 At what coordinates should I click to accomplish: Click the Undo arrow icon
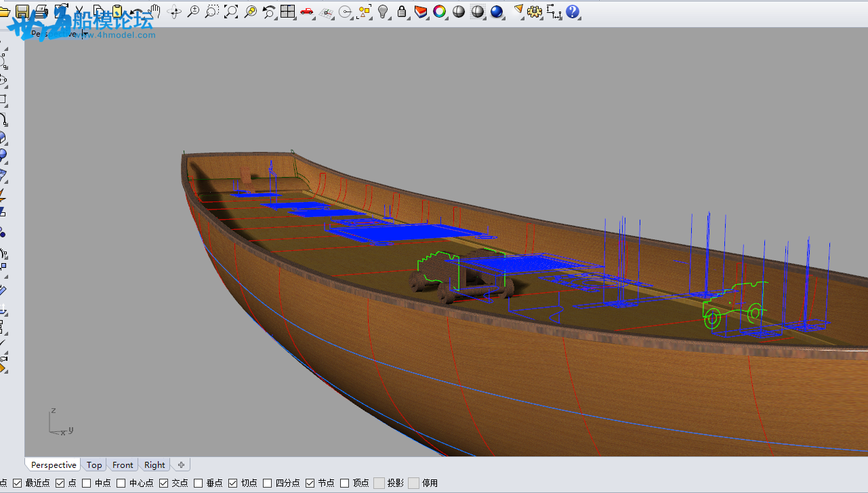tap(136, 12)
